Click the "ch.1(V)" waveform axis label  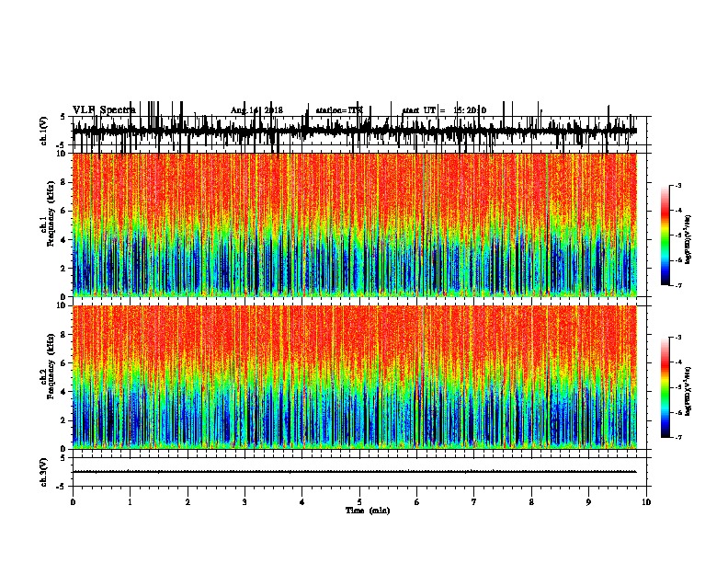44,131
